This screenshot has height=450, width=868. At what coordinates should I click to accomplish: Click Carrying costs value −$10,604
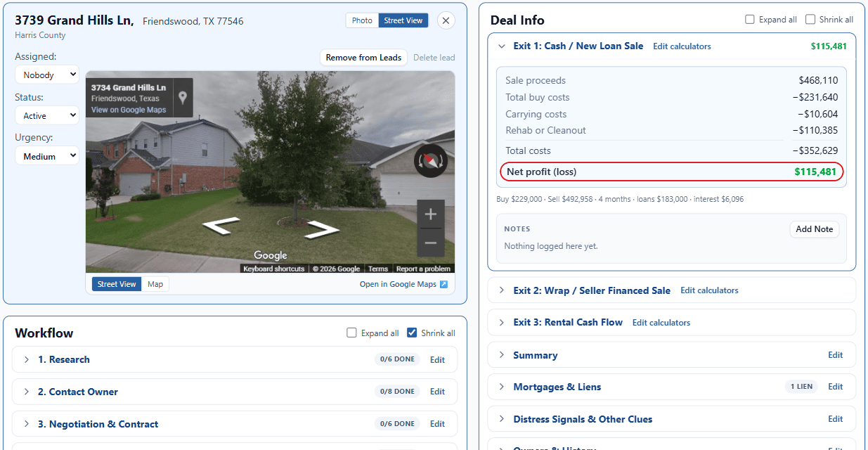(x=817, y=114)
